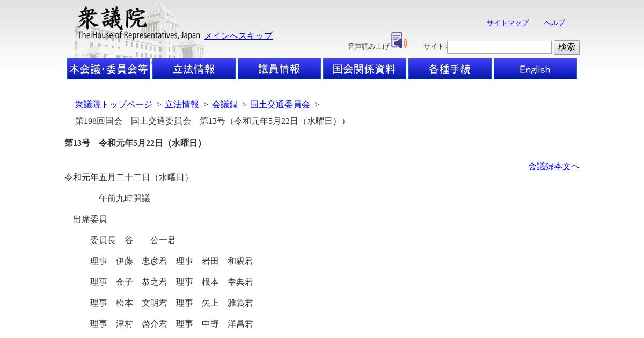Click the line 委員長 谷 公一君
This screenshot has height=338, width=644.
pos(133,240)
